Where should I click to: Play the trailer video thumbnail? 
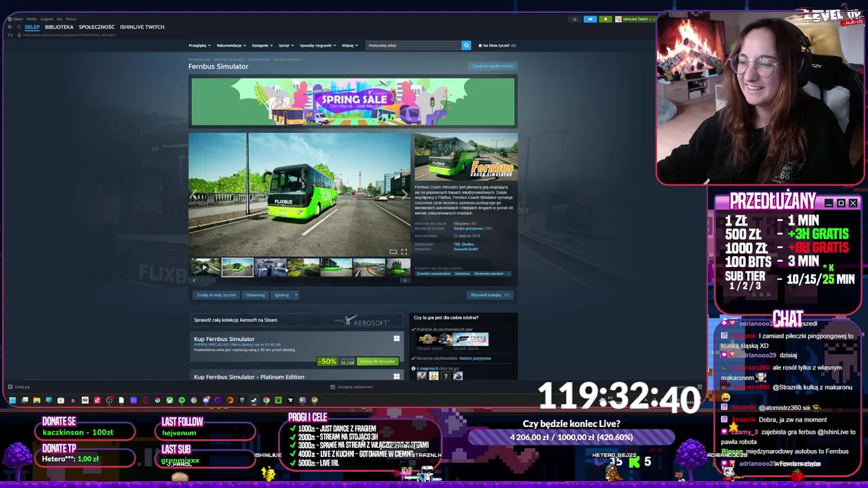tap(205, 267)
